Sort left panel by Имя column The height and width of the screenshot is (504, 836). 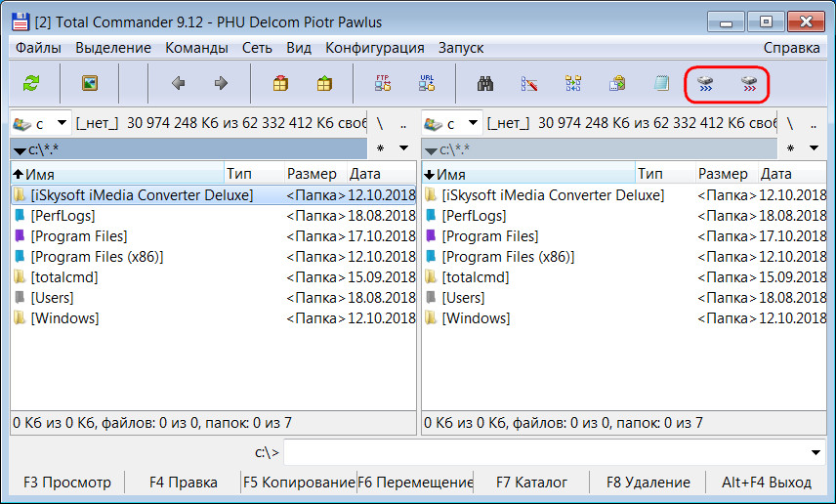(117, 174)
